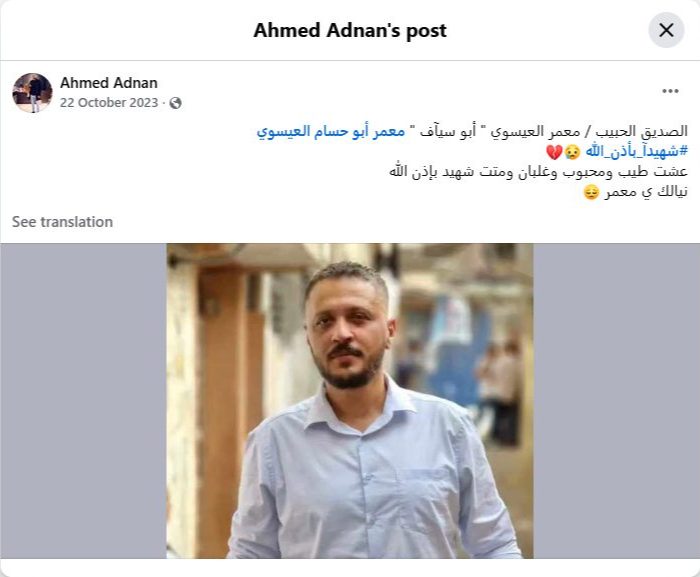700x577 pixels.
Task: Click the quoted nickname أبو سيآف
Action: (446, 132)
